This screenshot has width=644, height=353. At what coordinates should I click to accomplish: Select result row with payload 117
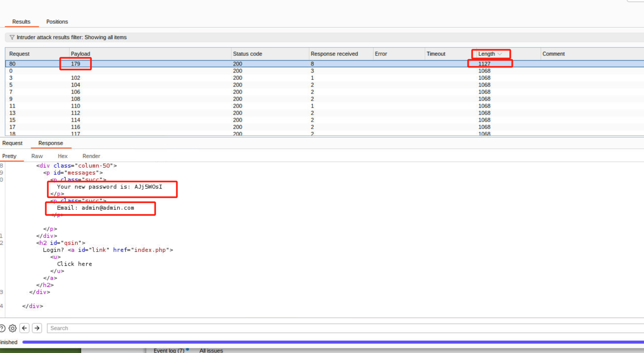[x=324, y=134]
